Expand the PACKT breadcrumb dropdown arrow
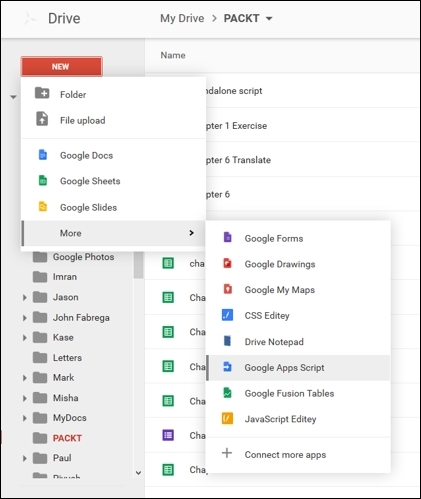The image size is (421, 499). pos(269,19)
